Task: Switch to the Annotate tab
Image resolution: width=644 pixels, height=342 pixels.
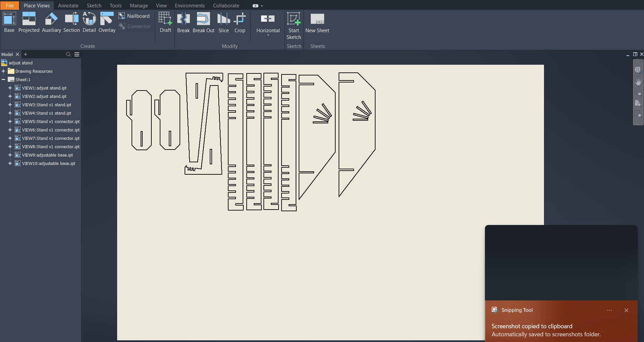Action: point(68,6)
